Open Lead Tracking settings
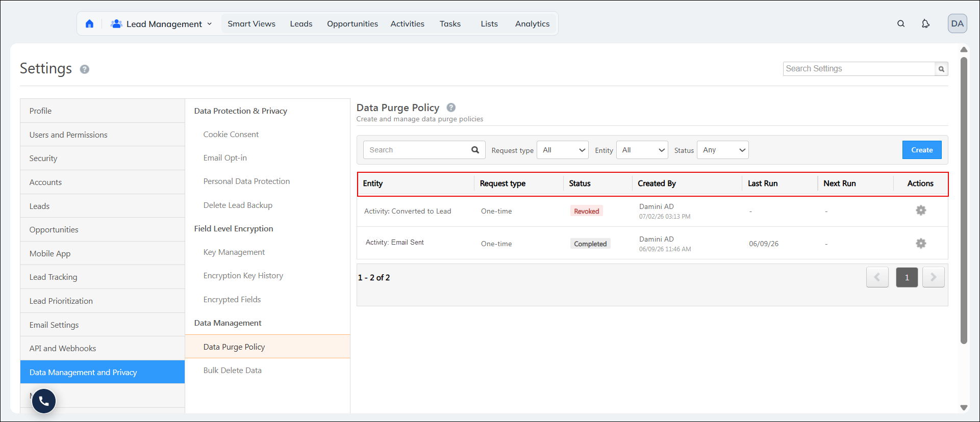The image size is (980, 422). pos(103,277)
